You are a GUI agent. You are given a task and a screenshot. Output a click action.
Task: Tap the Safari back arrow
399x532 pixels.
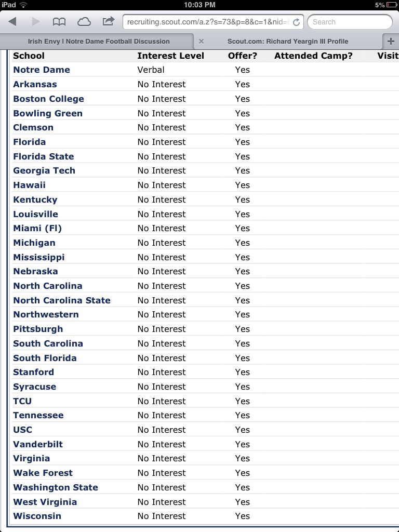click(12, 22)
